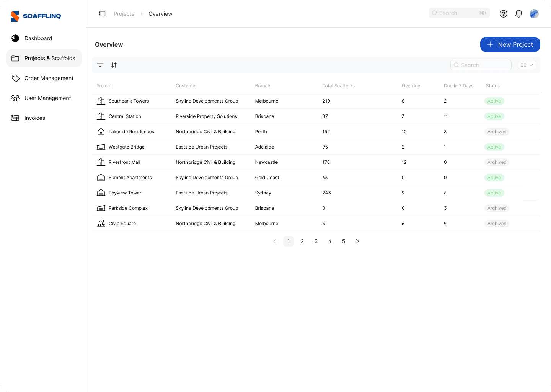Go to page 5
This screenshot has width=551, height=392.
(x=344, y=241)
